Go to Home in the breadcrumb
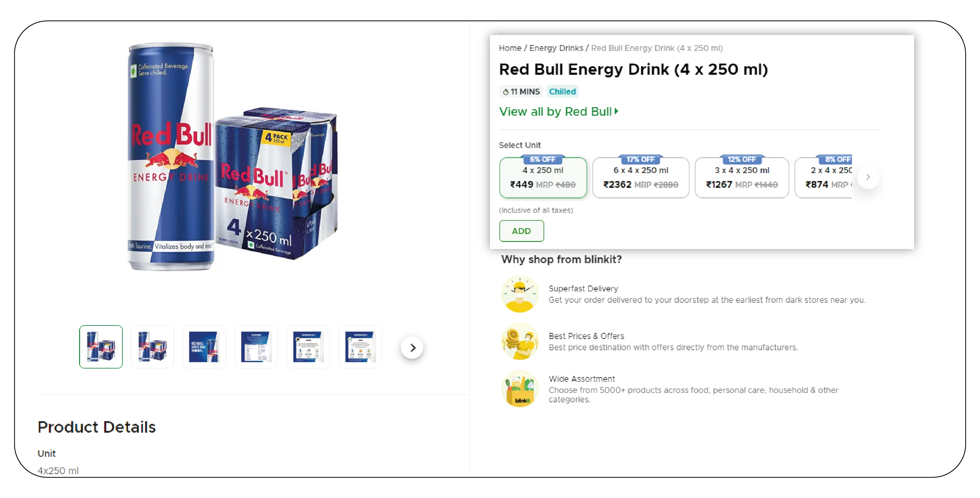Image resolution: width=980 pixels, height=498 pixels. 510,48
